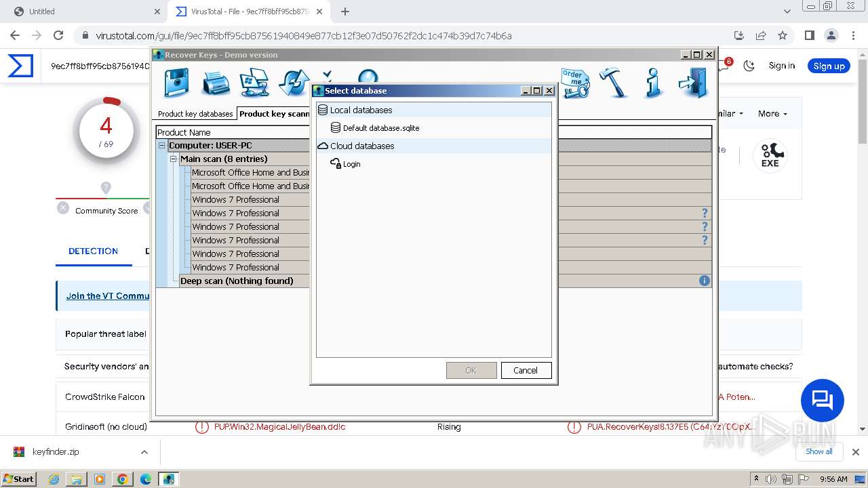
Task: Click the share page icon in address bar
Action: point(761,35)
